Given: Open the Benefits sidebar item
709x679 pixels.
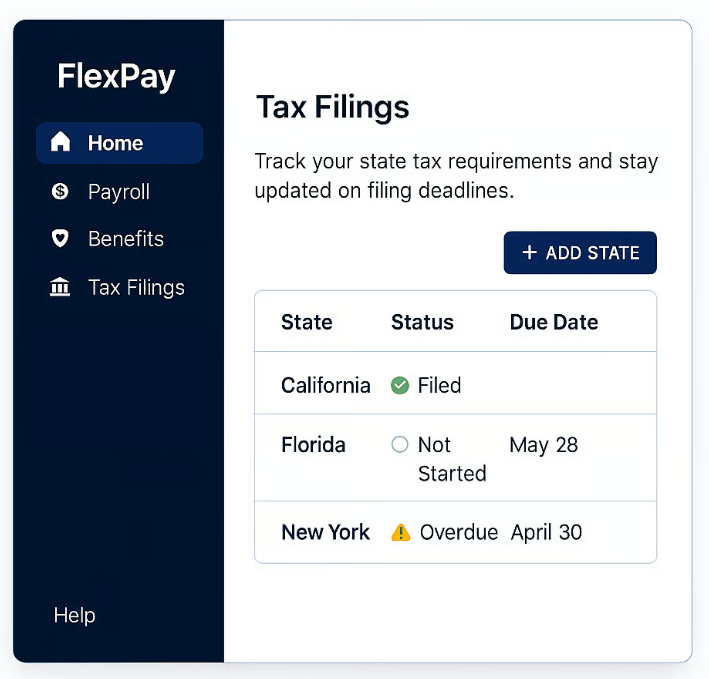Looking at the screenshot, I should pyautogui.click(x=125, y=239).
